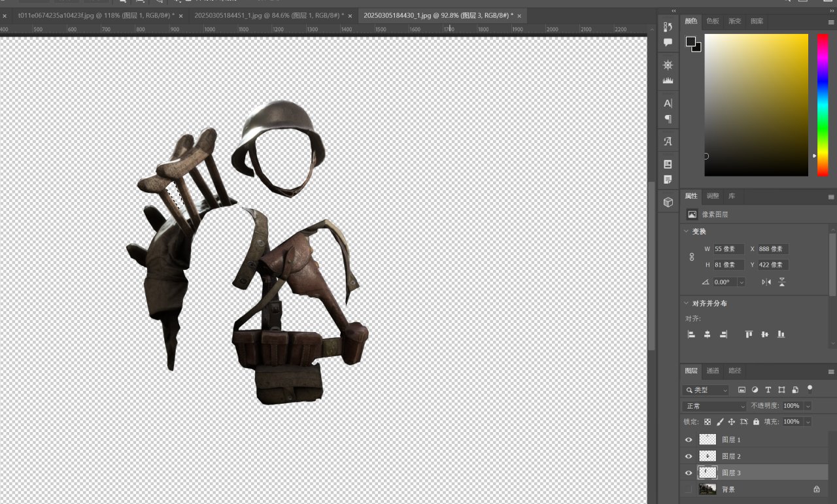The image size is (837, 504).
Task: Hide 图层 1 using its eye icon
Action: pos(688,440)
